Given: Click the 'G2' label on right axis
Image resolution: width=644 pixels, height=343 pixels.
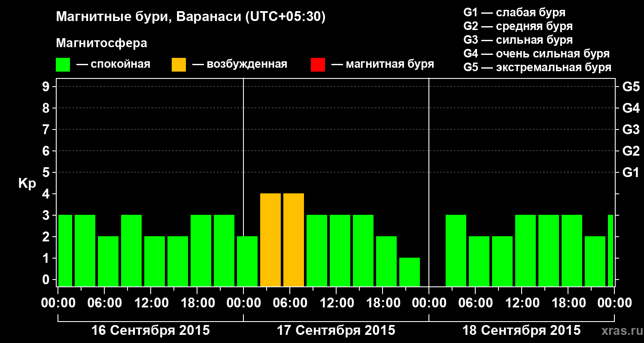Looking at the screenshot, I should pos(631,151).
